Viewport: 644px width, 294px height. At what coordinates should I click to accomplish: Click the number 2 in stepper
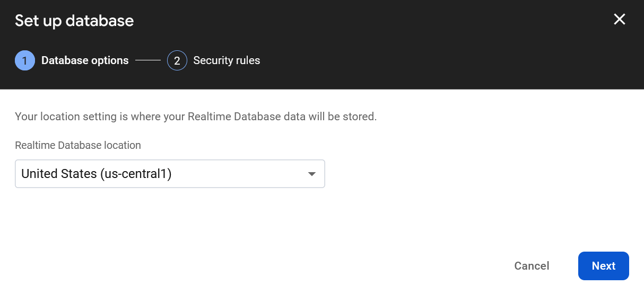177,61
